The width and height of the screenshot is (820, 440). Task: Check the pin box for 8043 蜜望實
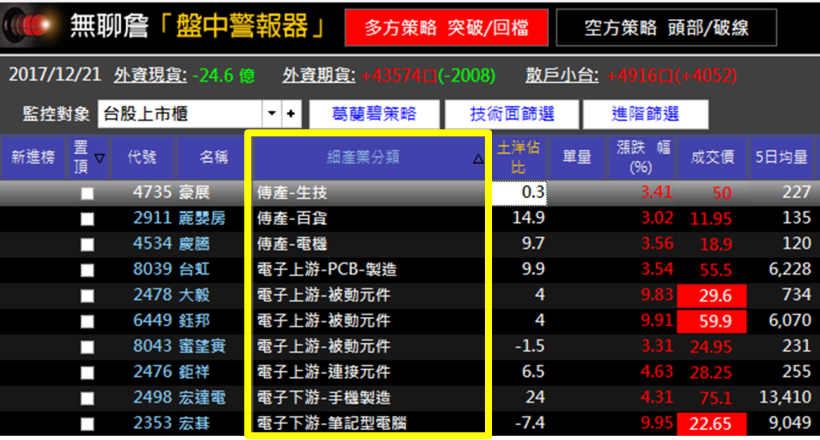click(87, 347)
